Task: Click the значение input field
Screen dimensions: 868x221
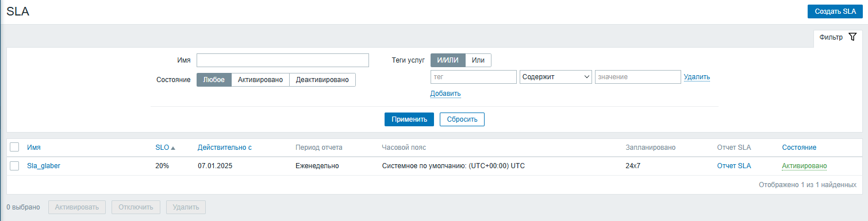Action: pyautogui.click(x=638, y=77)
